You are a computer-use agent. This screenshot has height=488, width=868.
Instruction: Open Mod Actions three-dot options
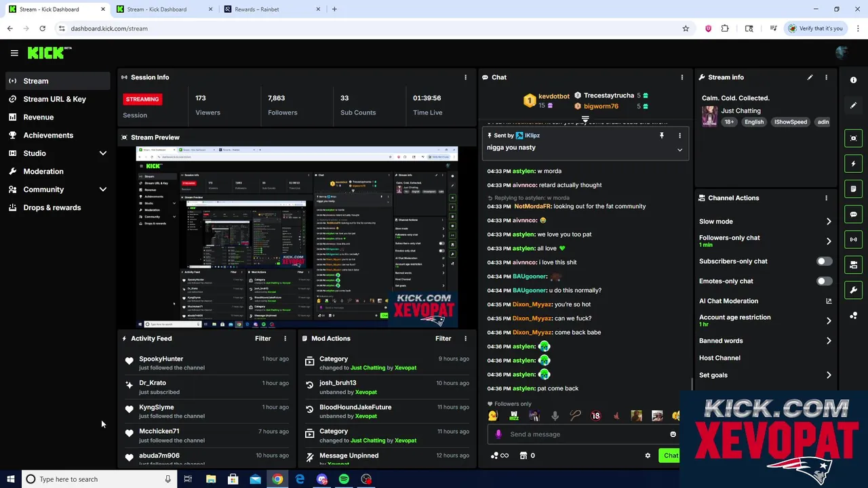click(465, 338)
